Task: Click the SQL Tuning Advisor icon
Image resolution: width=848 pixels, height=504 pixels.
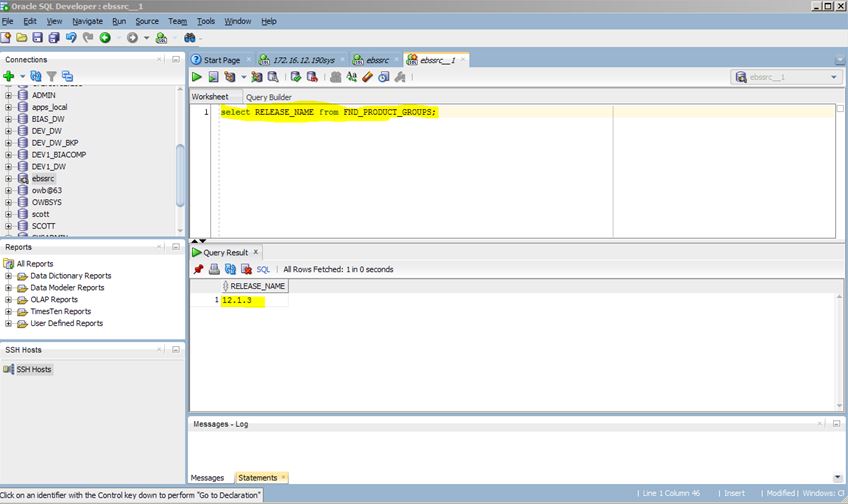Action: click(273, 77)
